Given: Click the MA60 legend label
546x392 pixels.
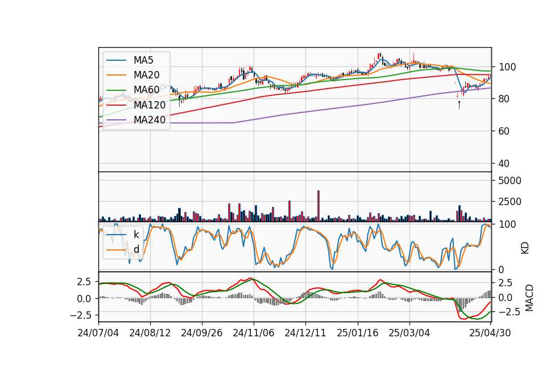Looking at the screenshot, I should (x=146, y=90).
